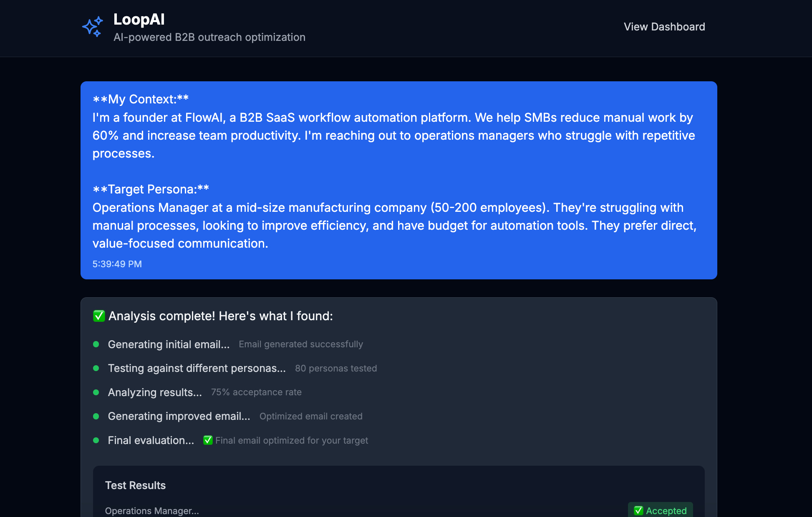Click the Target Persona heading in message

(151, 189)
